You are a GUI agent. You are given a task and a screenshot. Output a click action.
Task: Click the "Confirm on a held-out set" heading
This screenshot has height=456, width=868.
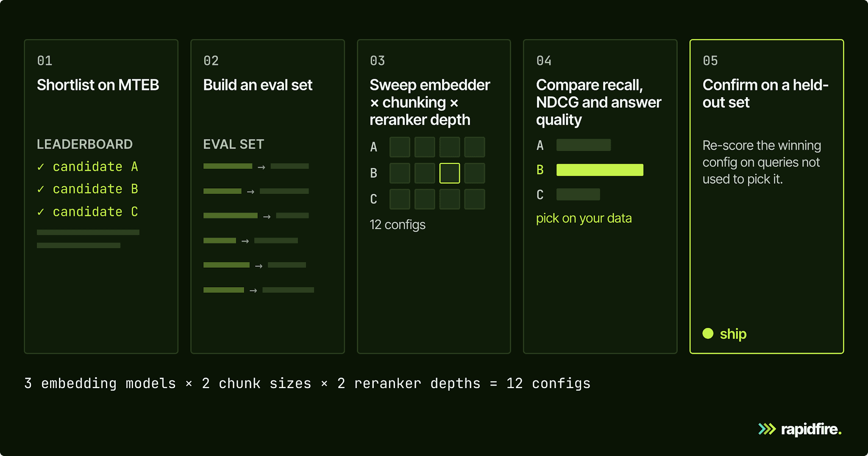(765, 94)
